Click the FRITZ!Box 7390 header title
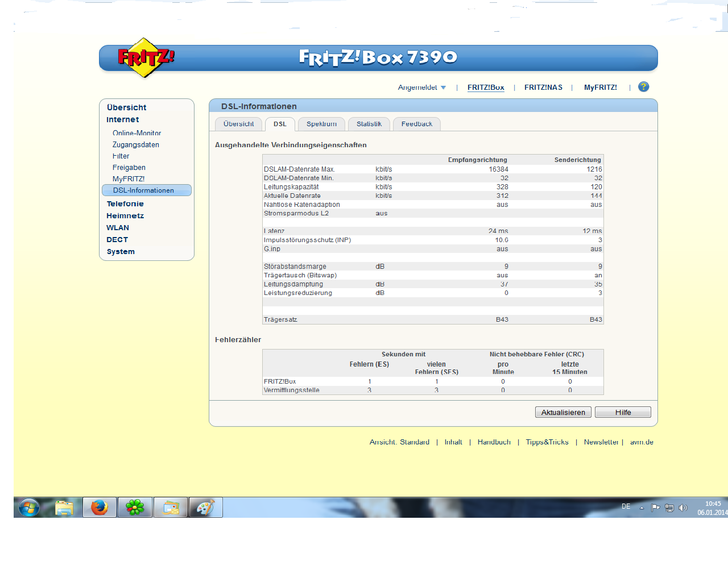This screenshot has width=728, height=582. (x=378, y=57)
